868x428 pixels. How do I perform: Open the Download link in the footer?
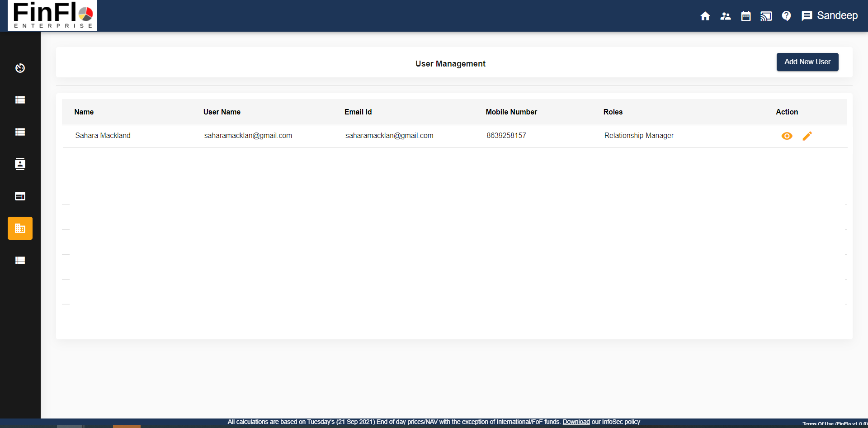(x=576, y=422)
